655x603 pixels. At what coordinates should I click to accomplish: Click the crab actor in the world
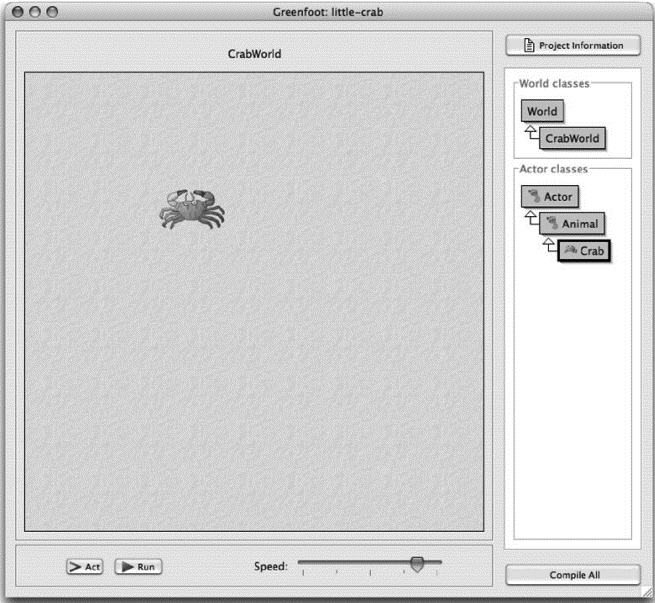(x=192, y=208)
